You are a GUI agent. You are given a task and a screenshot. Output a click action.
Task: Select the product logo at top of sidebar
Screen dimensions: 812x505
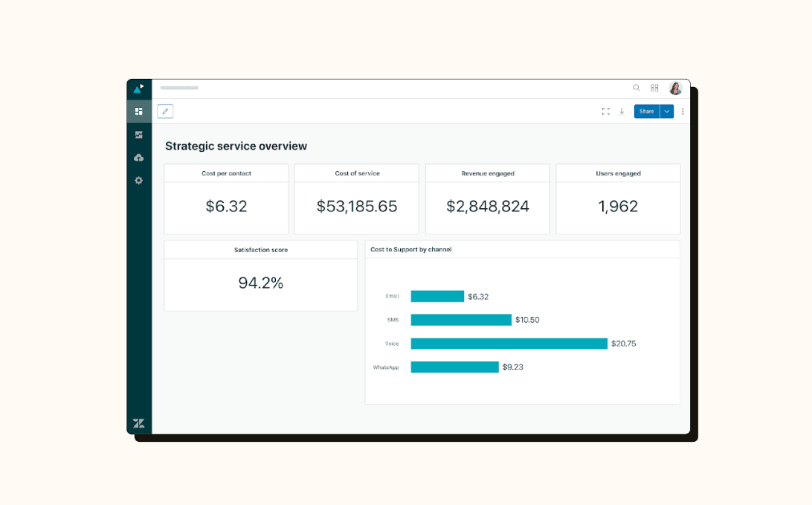click(138, 87)
